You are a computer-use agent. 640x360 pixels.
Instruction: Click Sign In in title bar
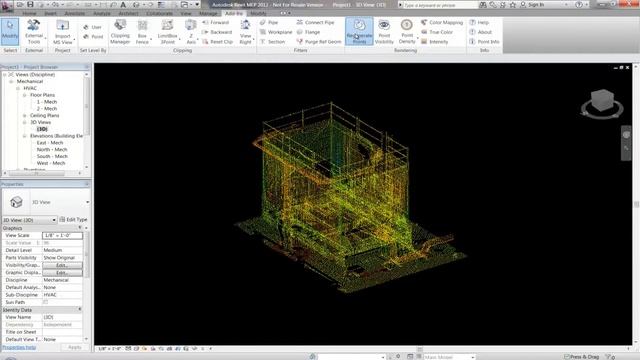point(532,4)
